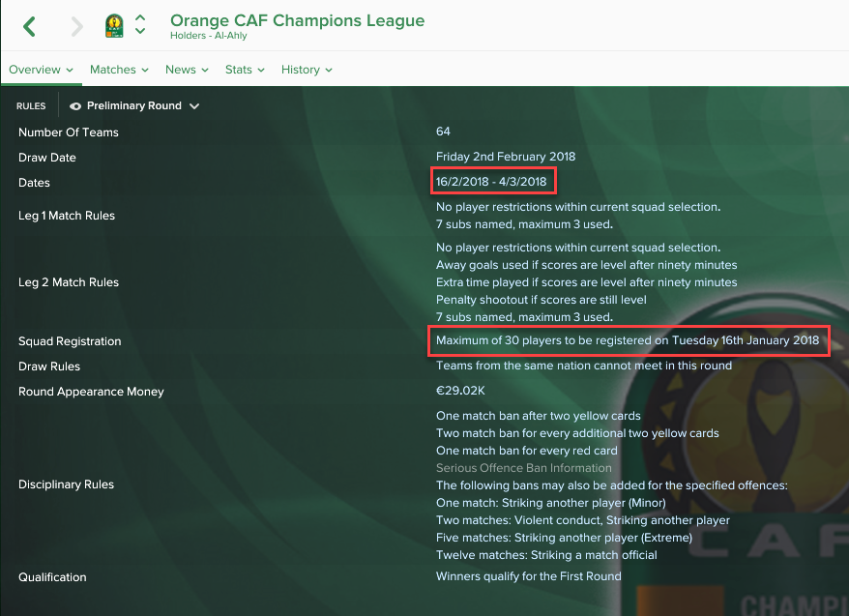
Task: Click Winners qualify for the First Round
Action: coord(529,576)
